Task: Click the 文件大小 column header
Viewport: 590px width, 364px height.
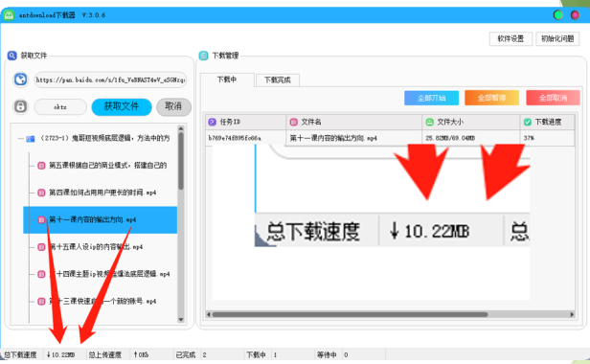Action: (471, 122)
